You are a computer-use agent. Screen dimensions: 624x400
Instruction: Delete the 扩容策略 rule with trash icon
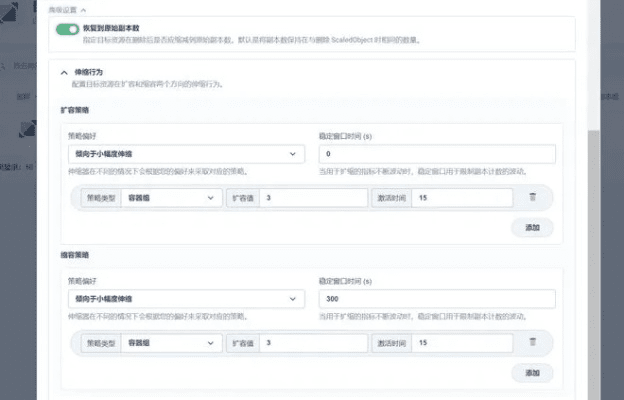point(532,198)
